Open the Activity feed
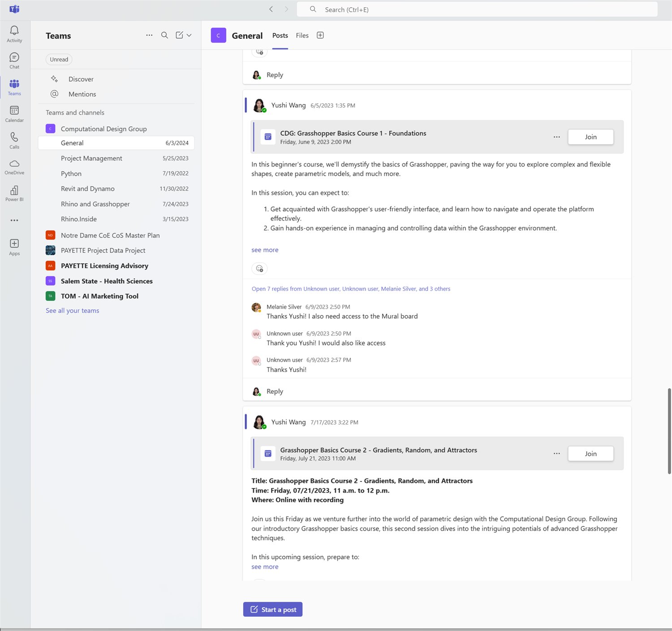 click(14, 34)
